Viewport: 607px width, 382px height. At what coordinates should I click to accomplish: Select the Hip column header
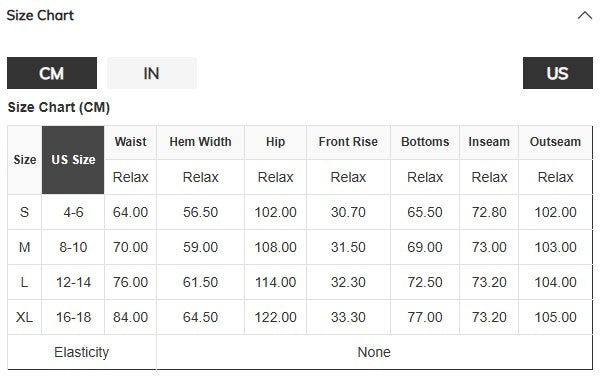(276, 142)
